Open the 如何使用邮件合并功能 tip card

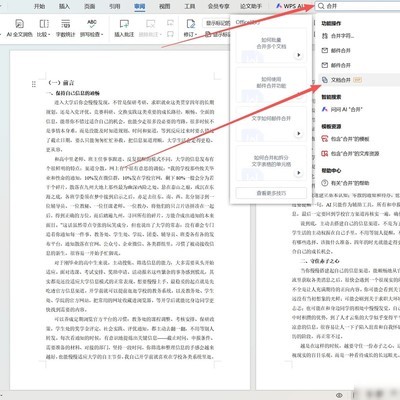pos(271,85)
